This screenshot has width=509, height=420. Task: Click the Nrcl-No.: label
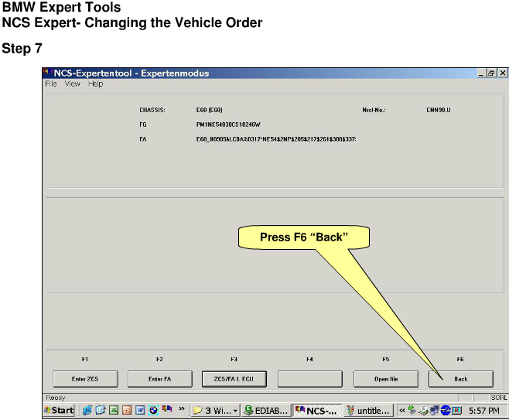pos(374,110)
